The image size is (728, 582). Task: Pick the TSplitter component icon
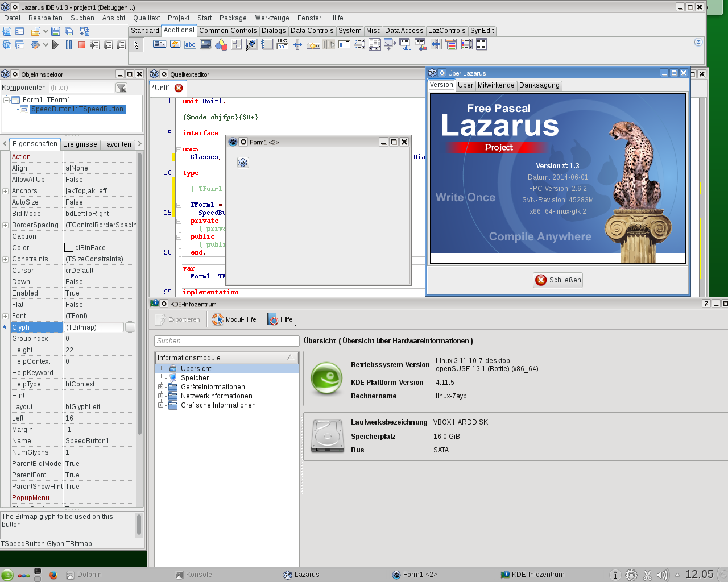pos(297,44)
